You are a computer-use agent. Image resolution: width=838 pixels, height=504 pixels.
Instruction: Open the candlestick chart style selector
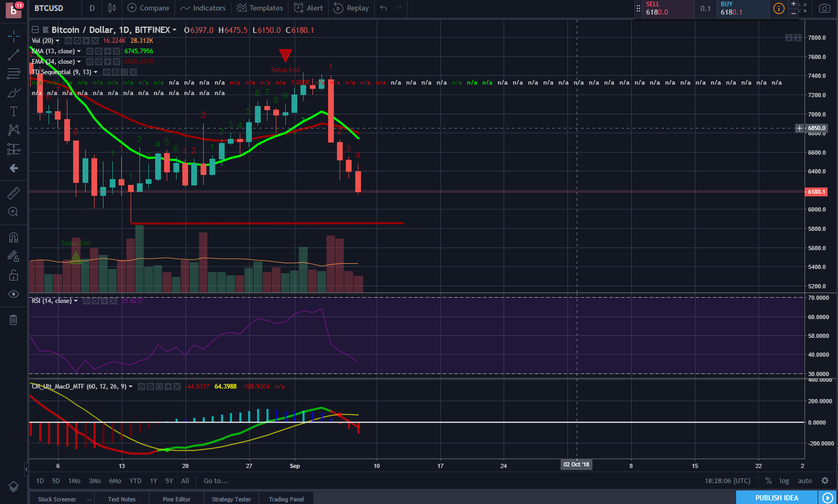112,8
